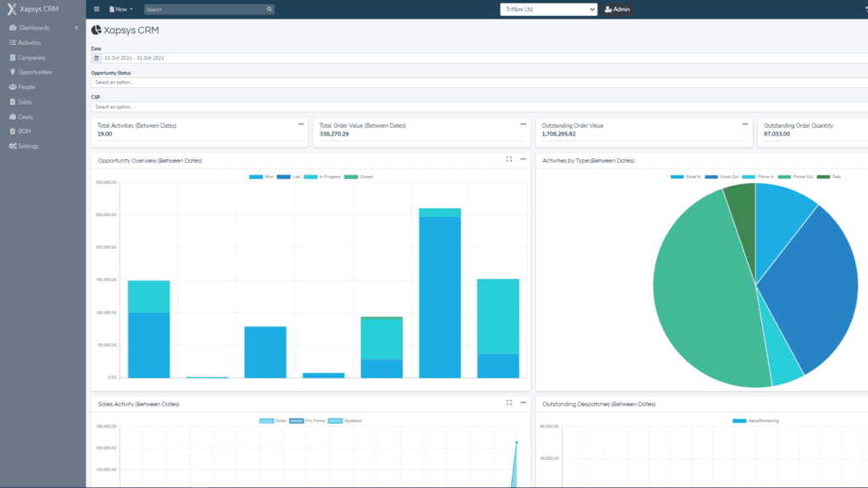Toggle the Won series in the legend
Screen dimensions: 868x488
(x=261, y=177)
